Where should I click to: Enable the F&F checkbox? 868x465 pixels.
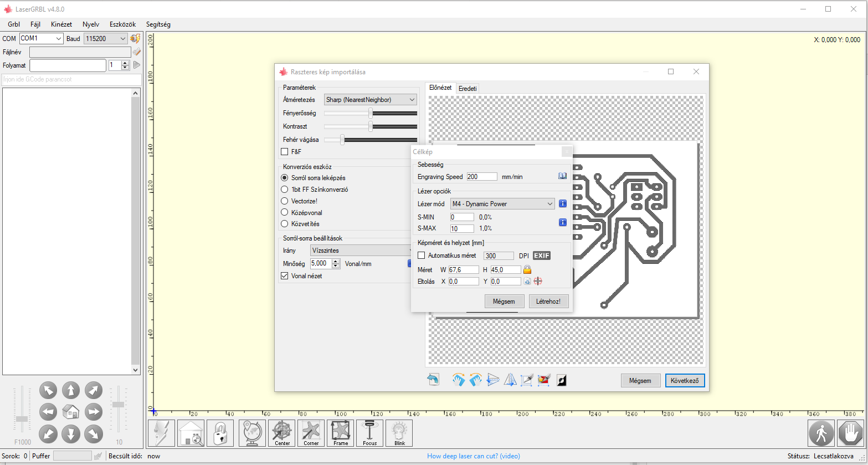click(285, 152)
